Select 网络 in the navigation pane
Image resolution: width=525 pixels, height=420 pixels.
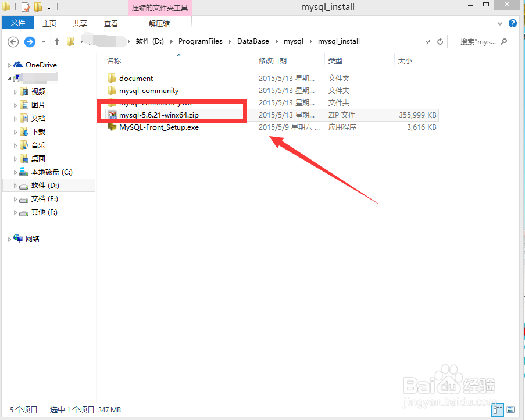[x=33, y=239]
